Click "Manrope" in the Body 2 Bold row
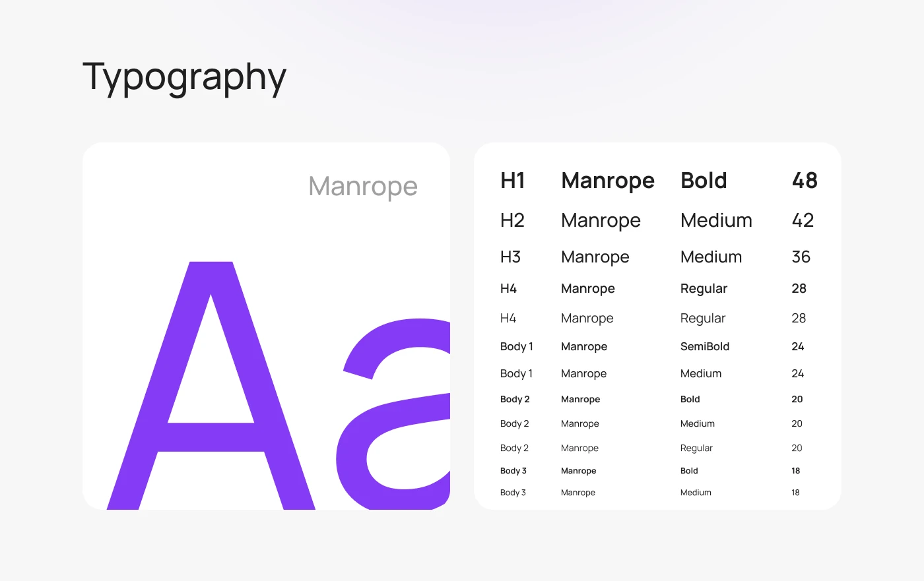924x581 pixels. point(580,400)
